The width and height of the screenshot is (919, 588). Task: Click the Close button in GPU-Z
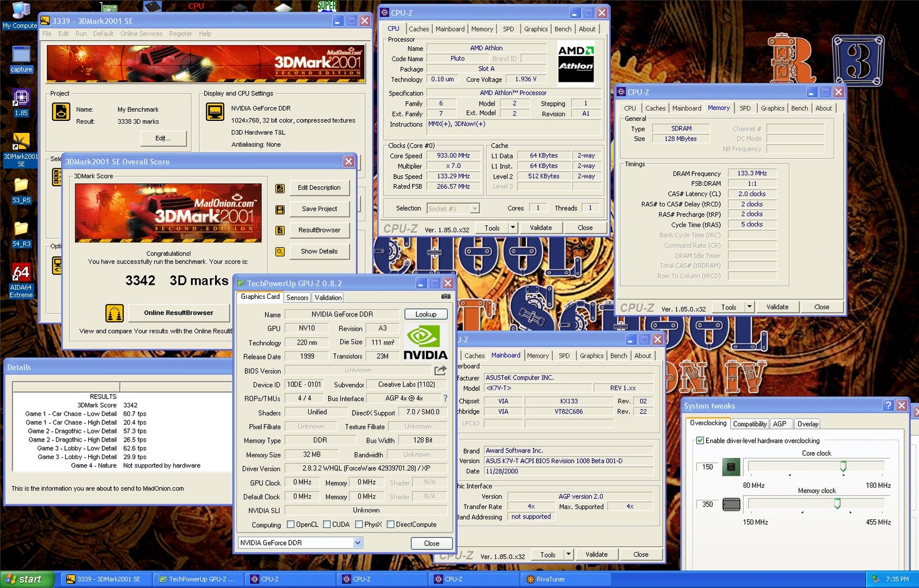[432, 543]
